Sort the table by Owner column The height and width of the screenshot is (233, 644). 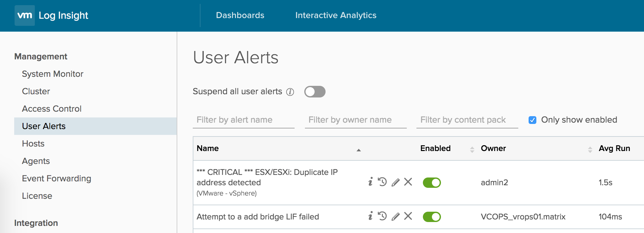(590, 149)
